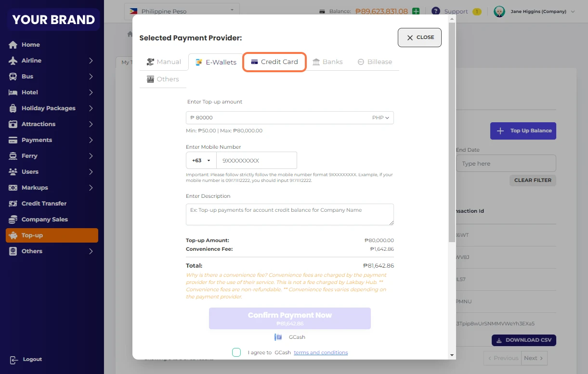Viewport: 588px width, 374px height.
Task: Agree to GCash terms checkbox
Action: (x=236, y=352)
